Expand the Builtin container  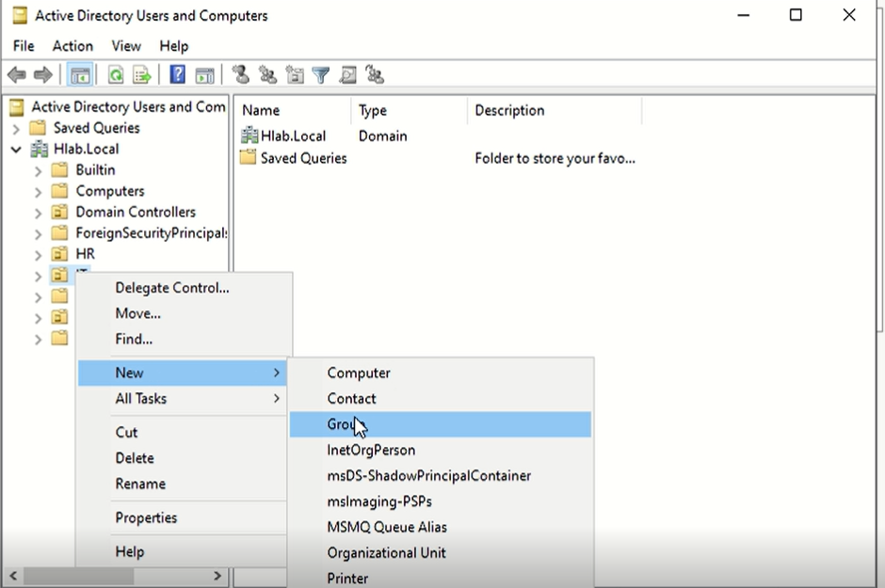pos(38,171)
